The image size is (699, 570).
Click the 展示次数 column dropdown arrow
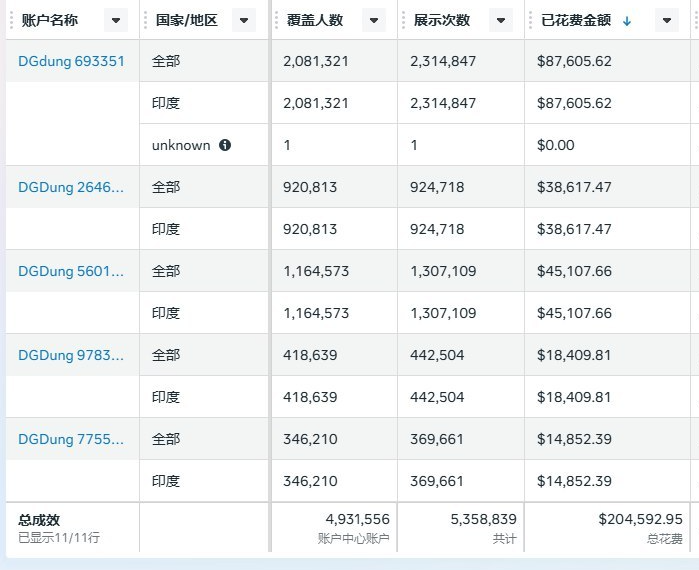(499, 20)
